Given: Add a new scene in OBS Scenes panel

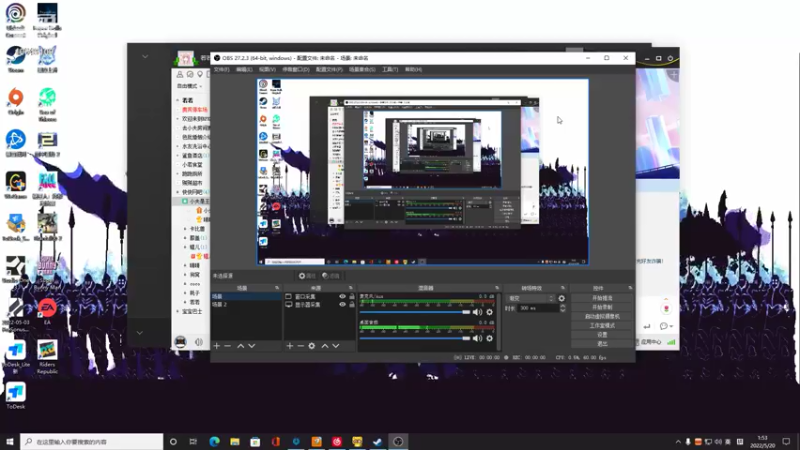Looking at the screenshot, I should (217, 346).
